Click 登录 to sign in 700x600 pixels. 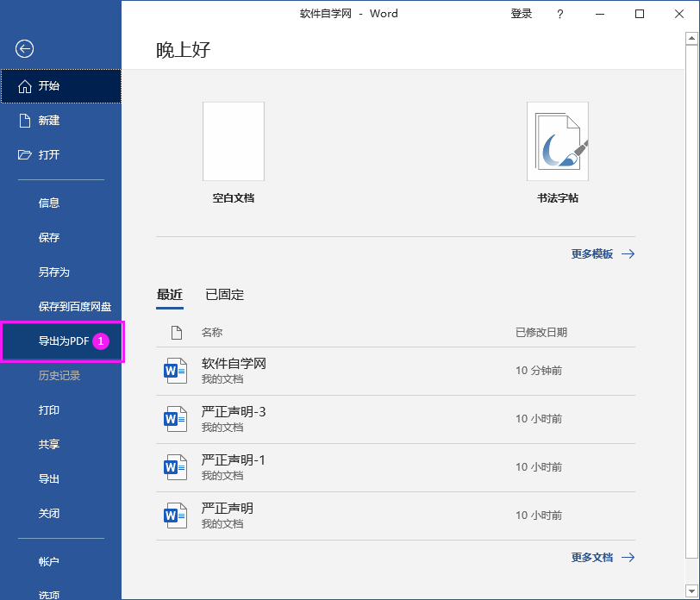tap(522, 14)
